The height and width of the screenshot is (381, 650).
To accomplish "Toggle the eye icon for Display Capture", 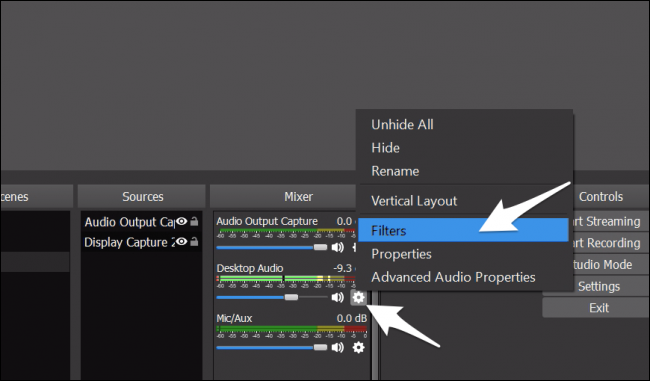I will [182, 241].
